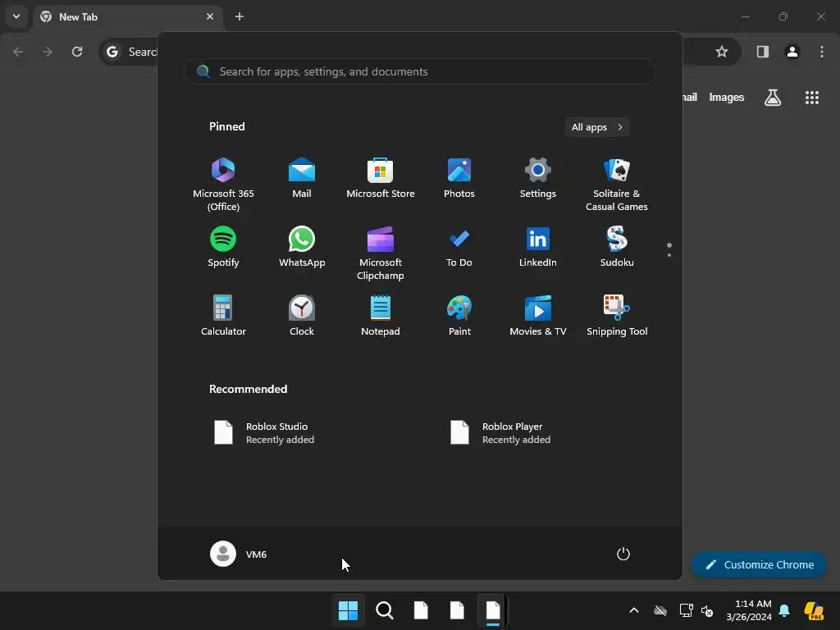Close the New Tab tab
Viewport: 840px width, 630px height.
(x=210, y=16)
